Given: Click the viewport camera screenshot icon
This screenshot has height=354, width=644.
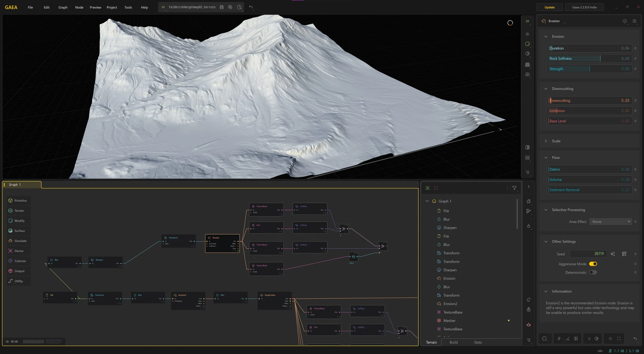Looking at the screenshot, I should (x=527, y=74).
